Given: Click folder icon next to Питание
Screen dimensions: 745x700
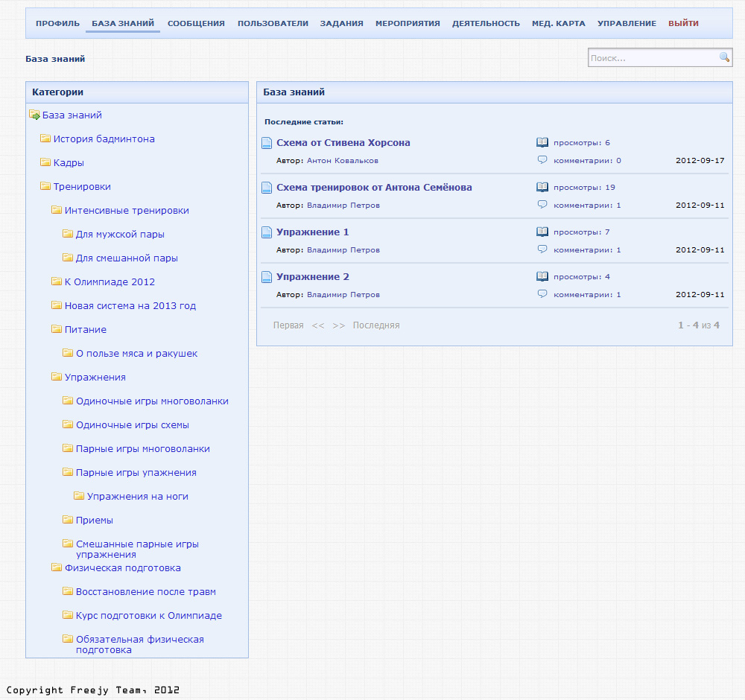Looking at the screenshot, I should click(57, 329).
